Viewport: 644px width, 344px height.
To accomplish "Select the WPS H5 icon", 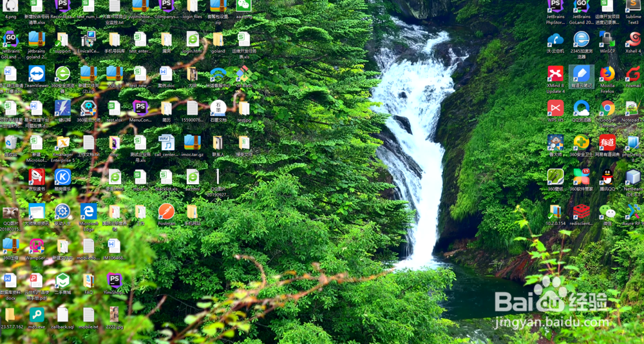I will coord(555,108).
